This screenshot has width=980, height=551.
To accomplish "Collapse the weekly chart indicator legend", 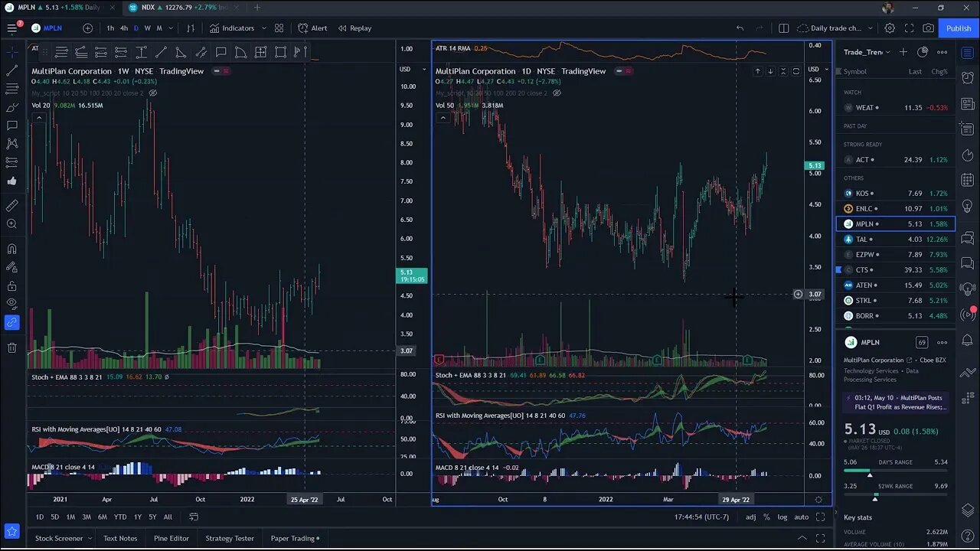I will point(38,118).
